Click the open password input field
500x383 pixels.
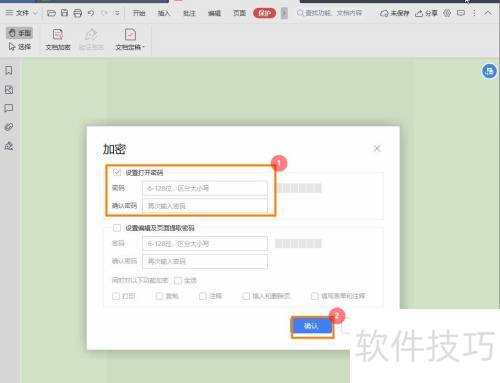(205, 188)
